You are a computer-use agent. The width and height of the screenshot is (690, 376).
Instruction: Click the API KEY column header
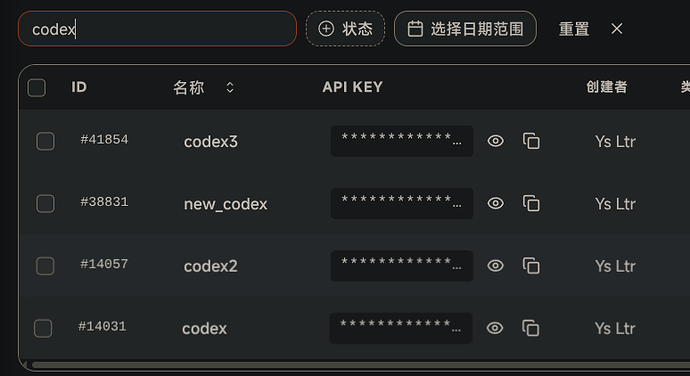pyautogui.click(x=352, y=87)
